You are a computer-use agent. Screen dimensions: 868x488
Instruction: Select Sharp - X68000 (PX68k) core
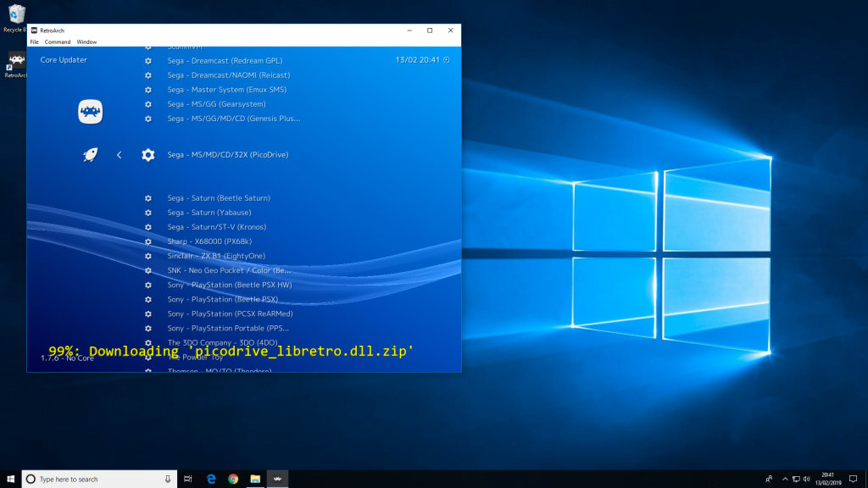point(209,241)
